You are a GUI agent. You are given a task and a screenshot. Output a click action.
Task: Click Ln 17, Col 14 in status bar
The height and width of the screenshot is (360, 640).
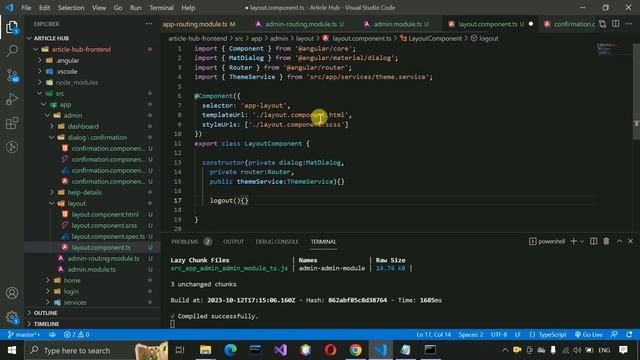tap(433, 335)
